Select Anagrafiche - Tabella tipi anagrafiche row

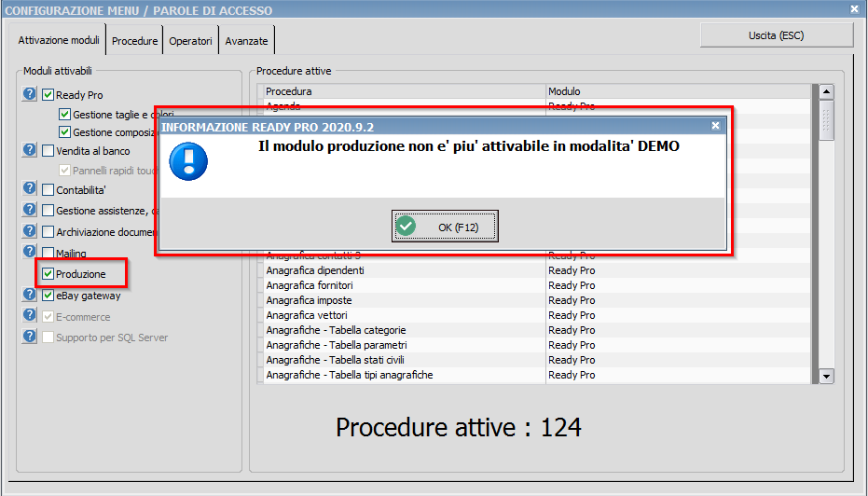(x=537, y=375)
